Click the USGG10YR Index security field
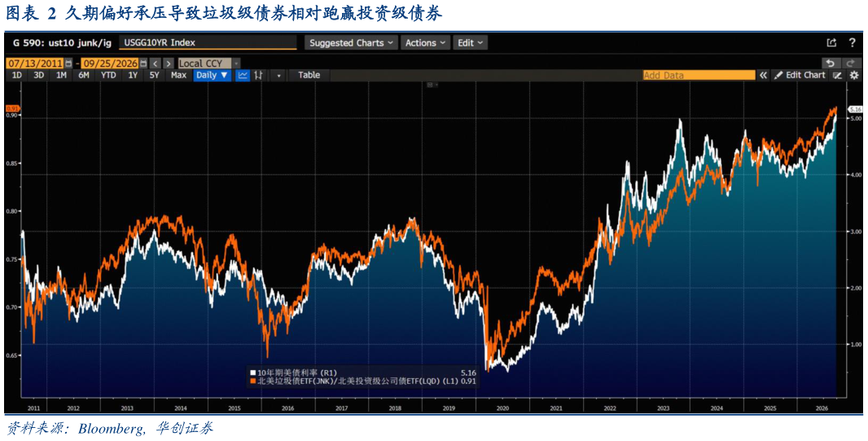Image resolution: width=868 pixels, height=441 pixels. pyautogui.click(x=208, y=42)
